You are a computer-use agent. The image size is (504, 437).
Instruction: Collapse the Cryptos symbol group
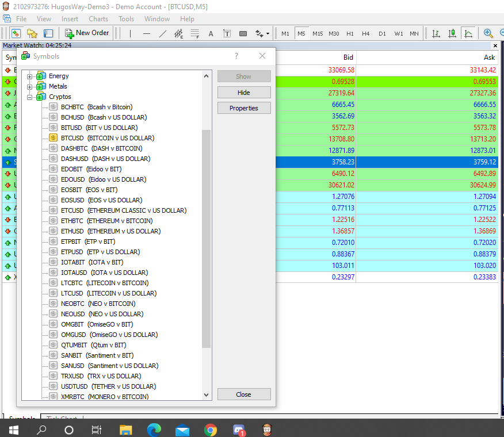[30, 97]
